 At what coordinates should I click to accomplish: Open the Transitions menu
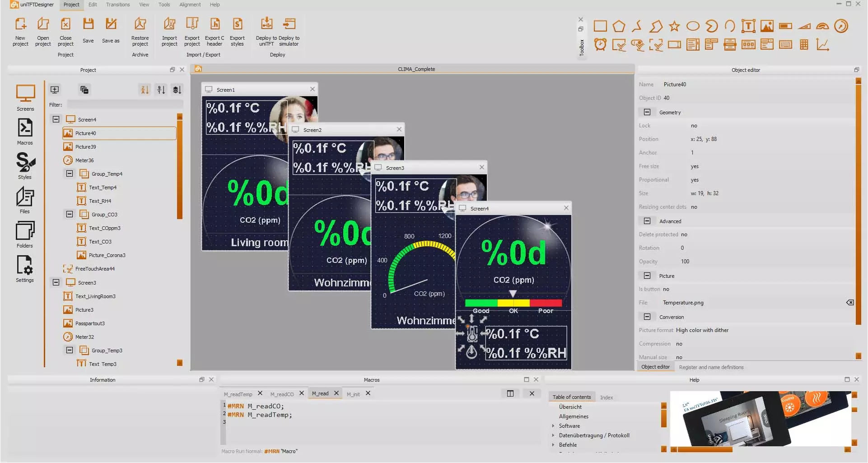coord(117,5)
